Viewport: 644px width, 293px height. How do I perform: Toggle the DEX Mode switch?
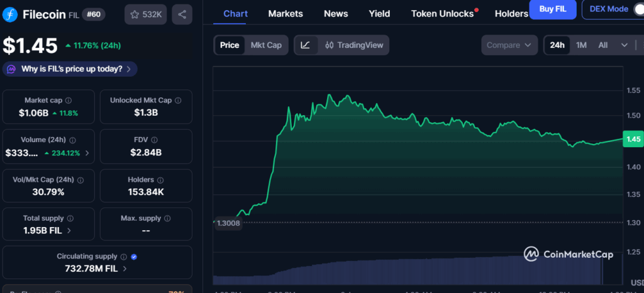pos(632,9)
